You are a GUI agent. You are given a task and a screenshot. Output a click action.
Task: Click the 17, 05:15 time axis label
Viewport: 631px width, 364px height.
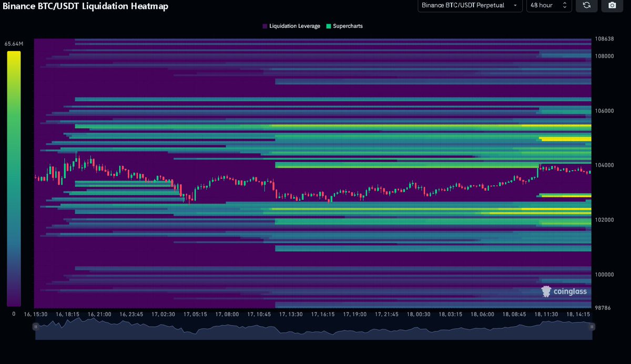(x=195, y=314)
